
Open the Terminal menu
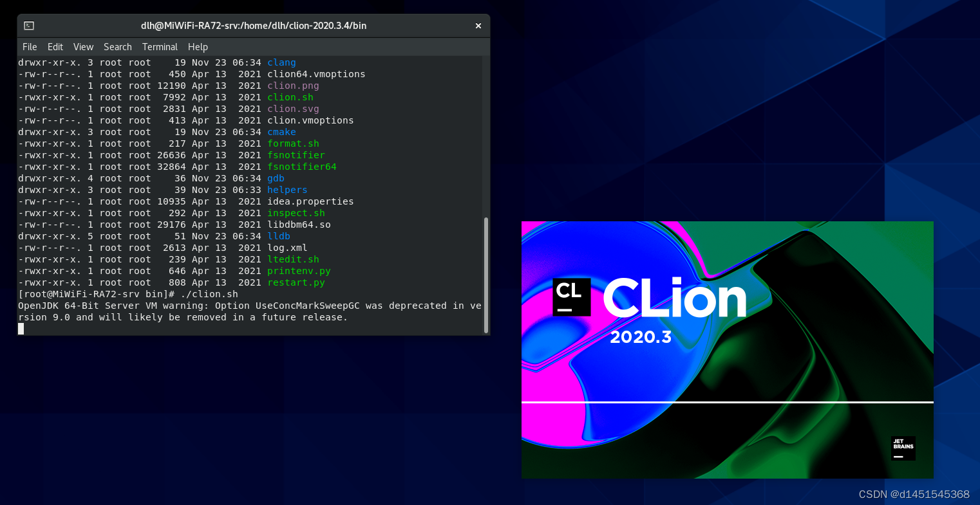click(160, 46)
